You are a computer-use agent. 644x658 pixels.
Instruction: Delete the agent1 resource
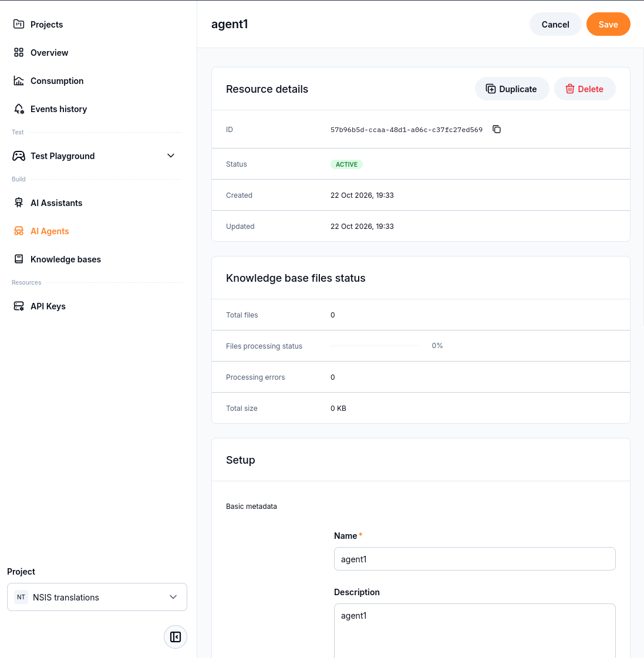click(x=585, y=89)
